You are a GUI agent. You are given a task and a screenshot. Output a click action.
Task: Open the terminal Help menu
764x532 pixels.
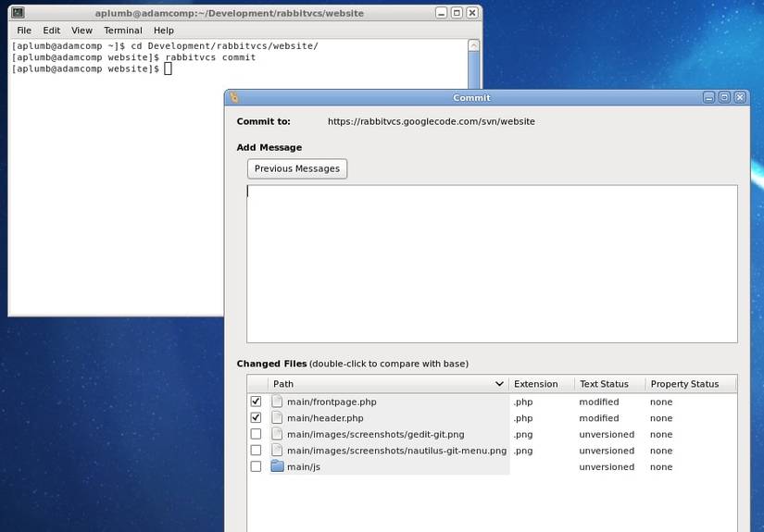[163, 31]
